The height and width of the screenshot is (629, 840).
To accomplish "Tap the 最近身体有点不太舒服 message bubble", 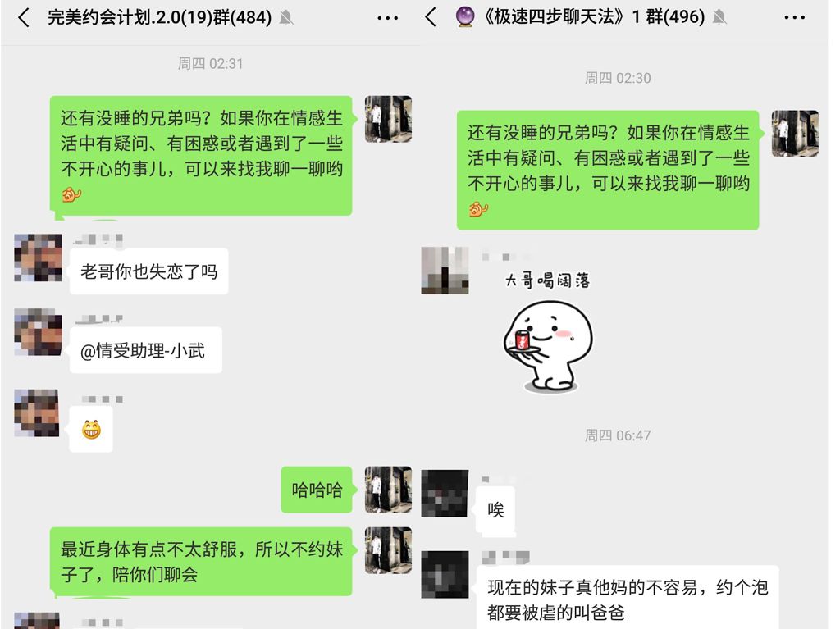I will click(x=201, y=562).
